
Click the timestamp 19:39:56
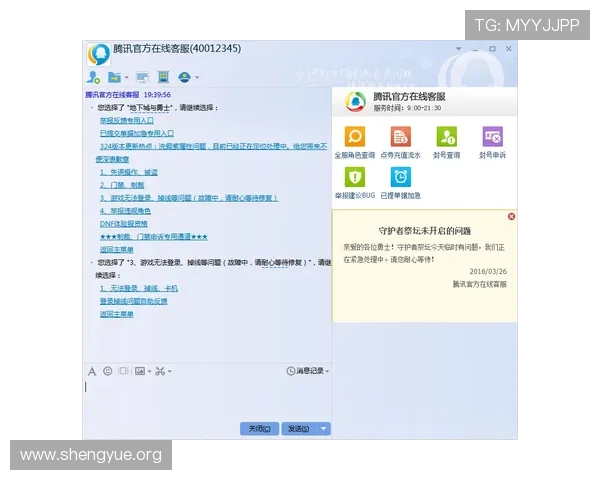[157, 95]
